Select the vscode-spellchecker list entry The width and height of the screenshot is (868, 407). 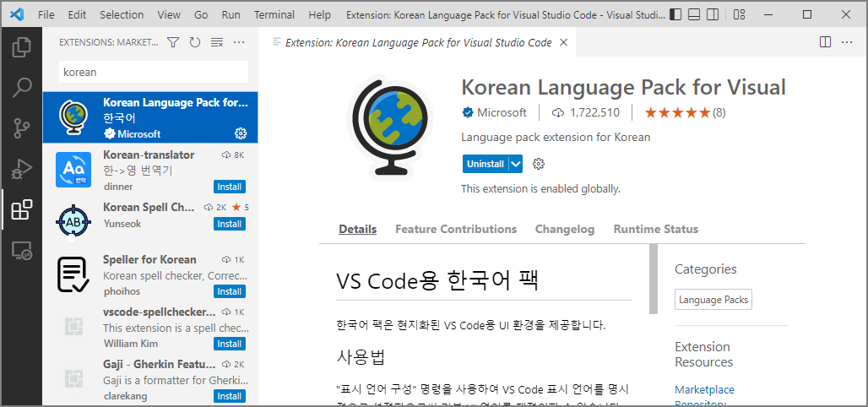150,328
